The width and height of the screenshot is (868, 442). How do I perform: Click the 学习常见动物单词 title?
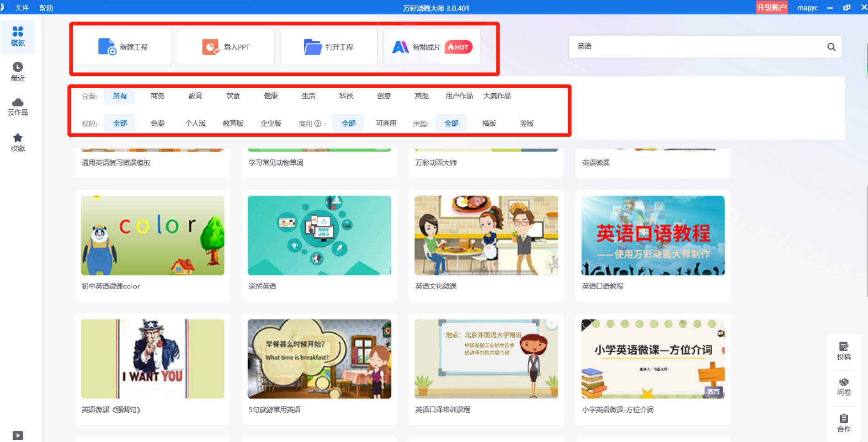click(276, 163)
